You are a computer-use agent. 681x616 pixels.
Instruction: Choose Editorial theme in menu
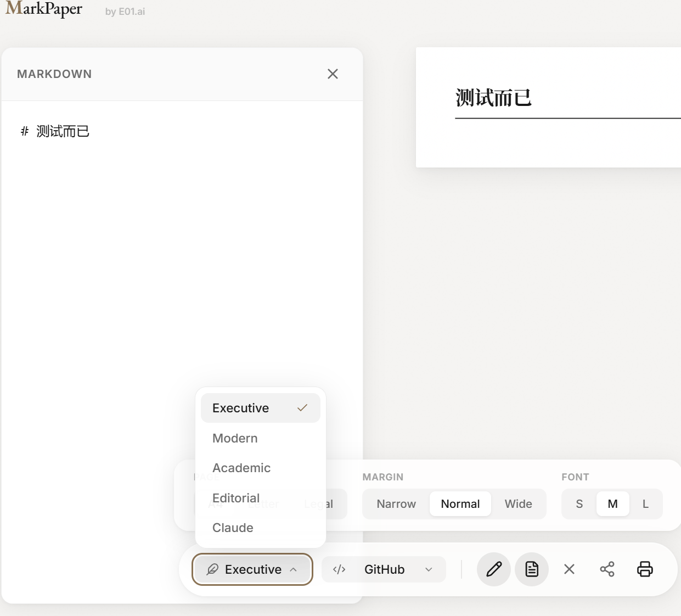pyautogui.click(x=261, y=498)
